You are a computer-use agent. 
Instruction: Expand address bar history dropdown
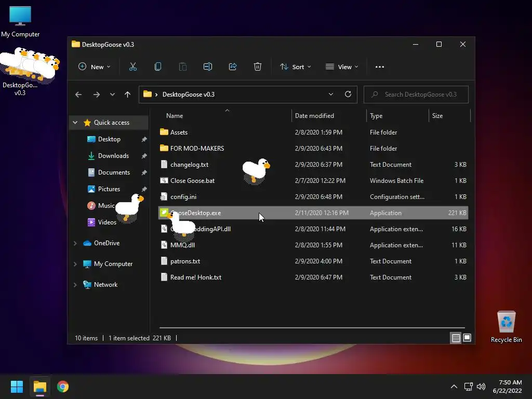[x=331, y=95]
